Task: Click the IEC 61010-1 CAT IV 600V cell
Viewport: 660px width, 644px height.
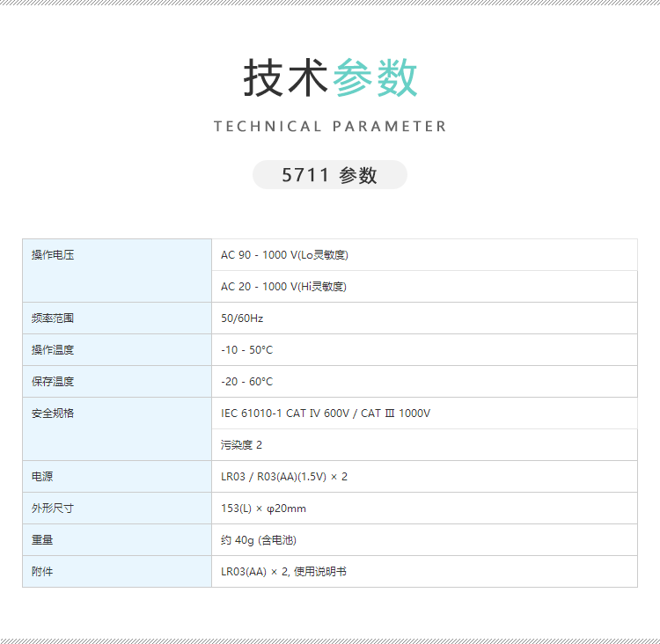Action: (x=424, y=413)
